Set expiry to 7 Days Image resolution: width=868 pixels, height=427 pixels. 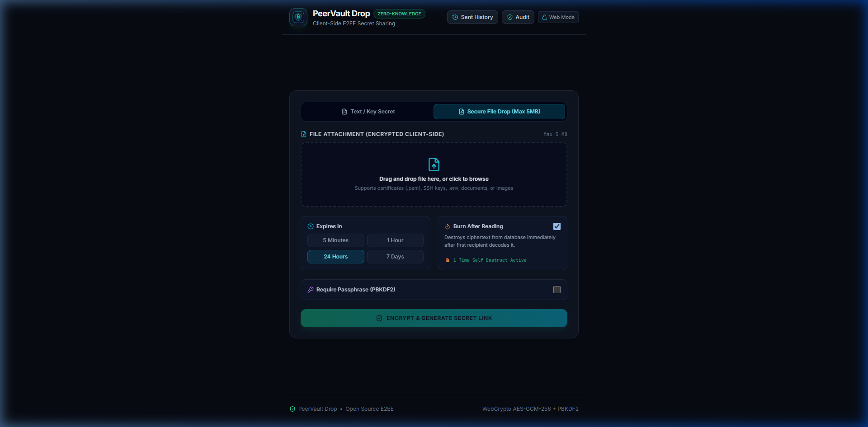tap(395, 257)
